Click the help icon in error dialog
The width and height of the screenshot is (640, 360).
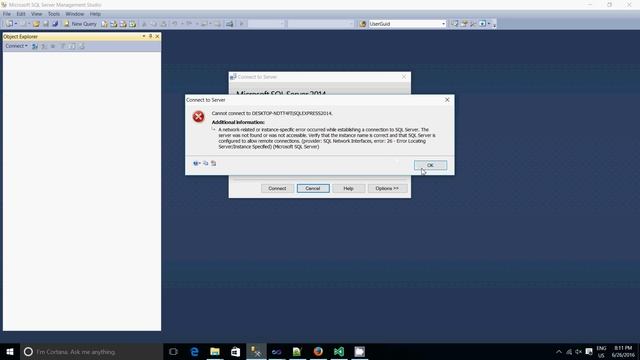click(196, 163)
